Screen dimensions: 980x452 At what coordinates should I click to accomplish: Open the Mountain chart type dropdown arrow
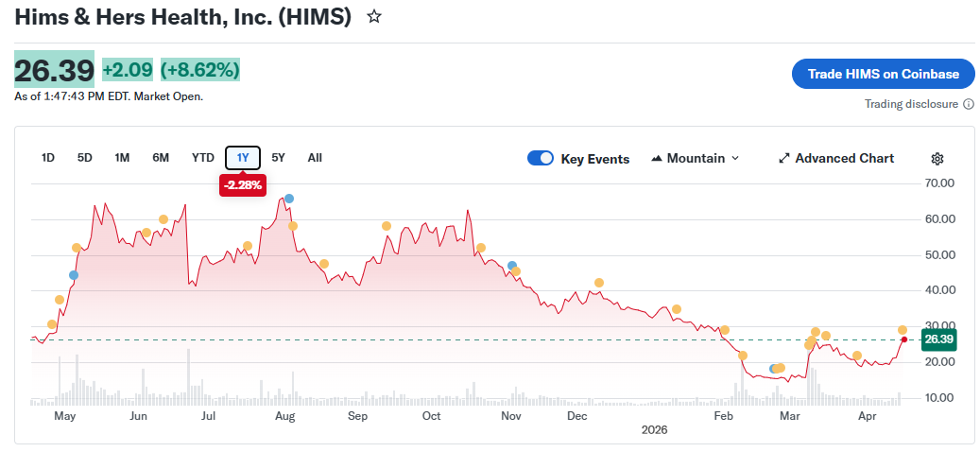[x=735, y=159]
